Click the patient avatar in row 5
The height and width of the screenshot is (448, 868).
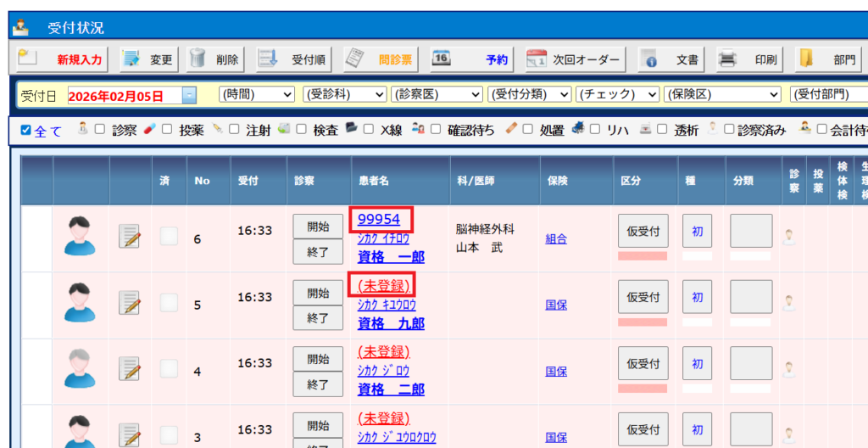[x=80, y=303]
